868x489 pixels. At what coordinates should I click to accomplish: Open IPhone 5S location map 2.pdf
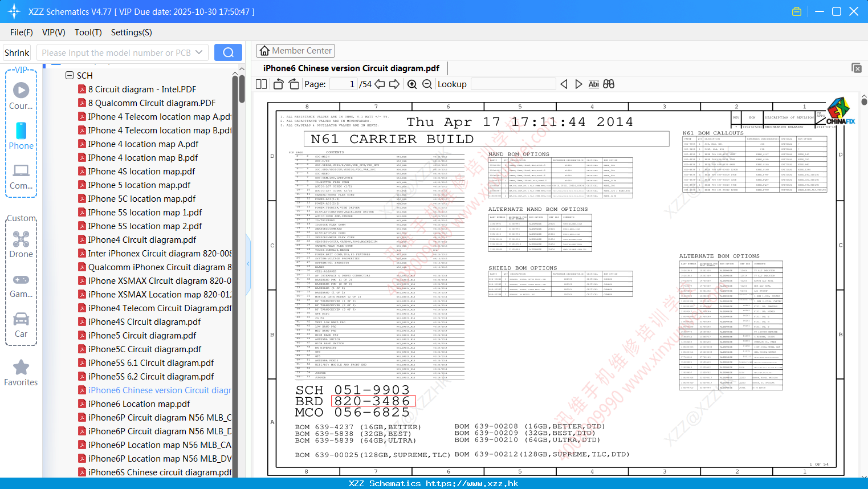click(145, 226)
